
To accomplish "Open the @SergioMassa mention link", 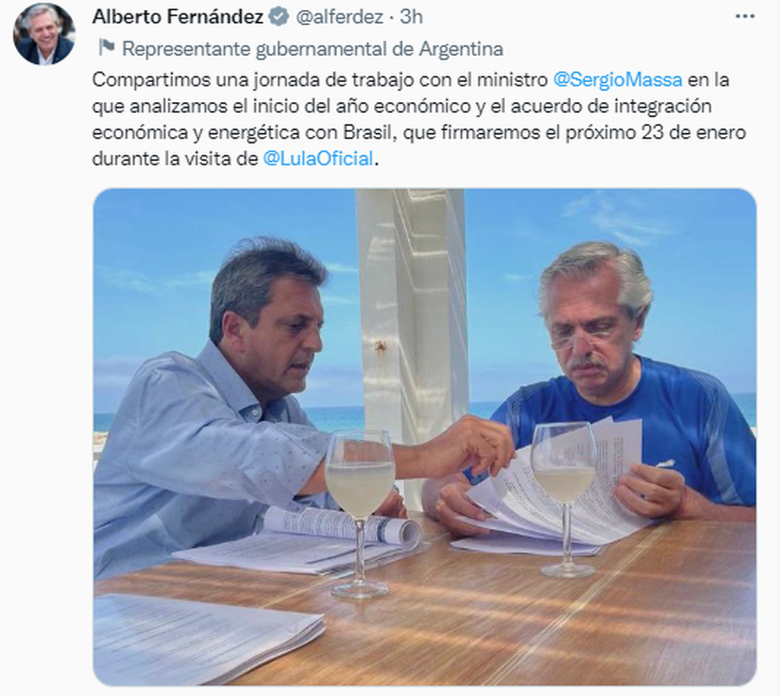I will tap(617, 80).
